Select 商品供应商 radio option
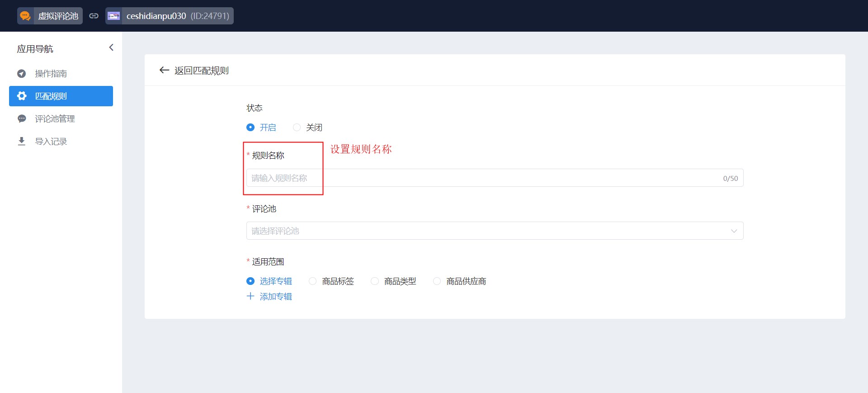Viewport: 868px width, 393px height. click(437, 281)
